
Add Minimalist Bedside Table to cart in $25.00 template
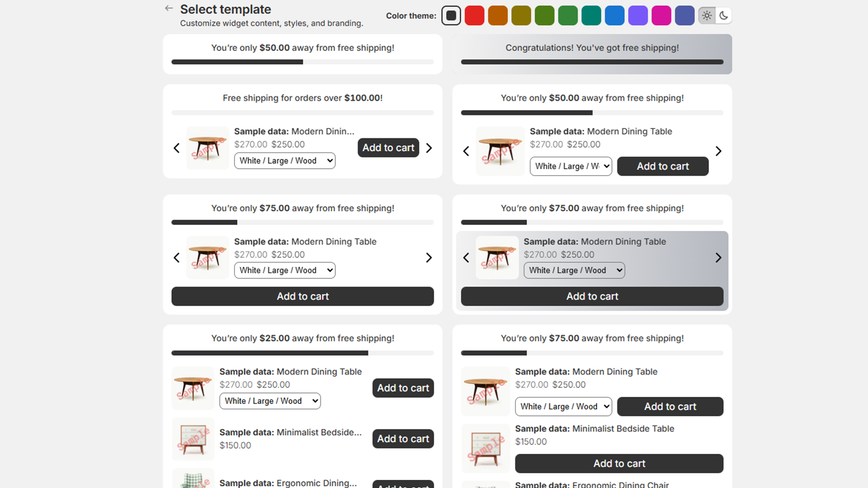click(x=403, y=439)
